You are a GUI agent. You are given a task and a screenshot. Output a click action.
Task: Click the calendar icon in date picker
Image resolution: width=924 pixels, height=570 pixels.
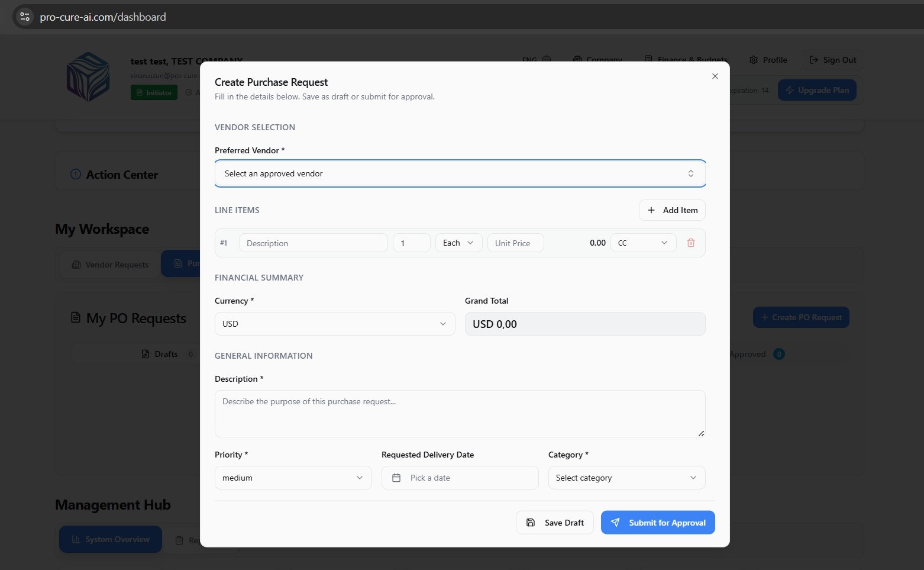[x=396, y=478]
